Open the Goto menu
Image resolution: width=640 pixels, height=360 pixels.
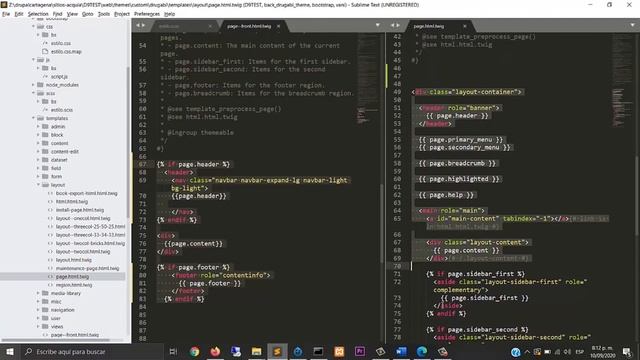(87, 14)
